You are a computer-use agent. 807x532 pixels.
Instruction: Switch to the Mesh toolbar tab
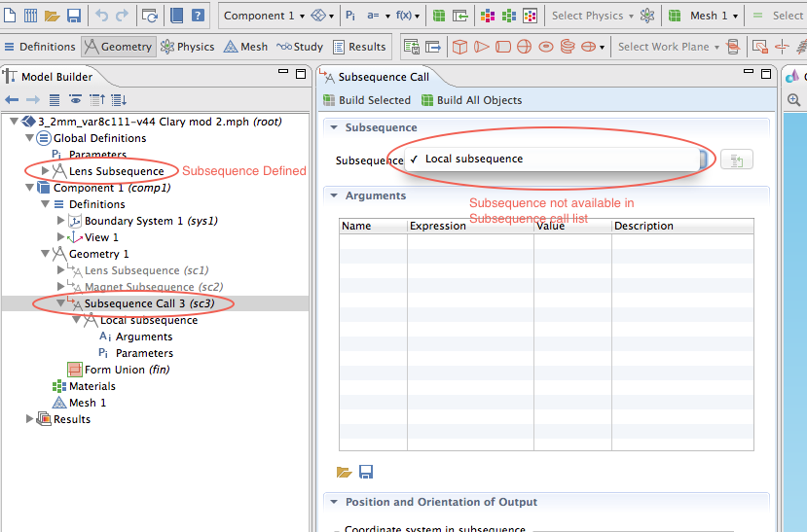coord(245,47)
